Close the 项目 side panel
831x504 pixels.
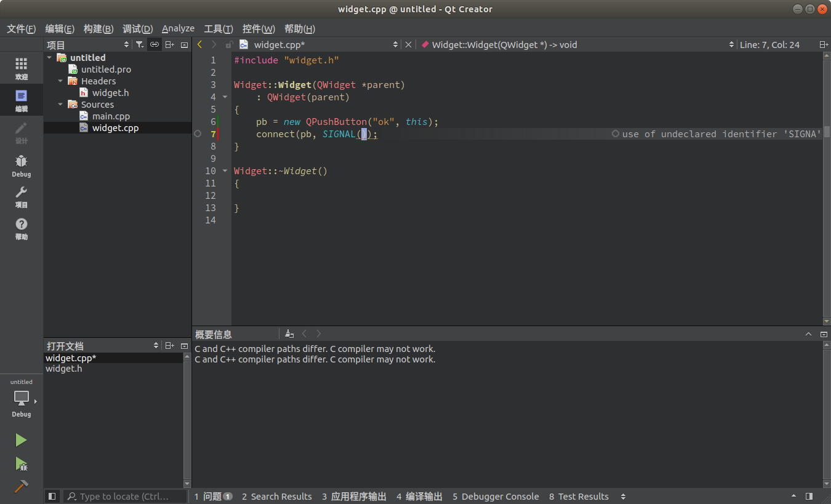pos(184,44)
